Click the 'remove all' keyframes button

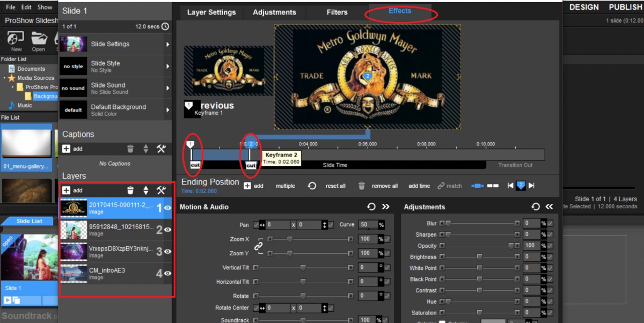pyautogui.click(x=385, y=186)
